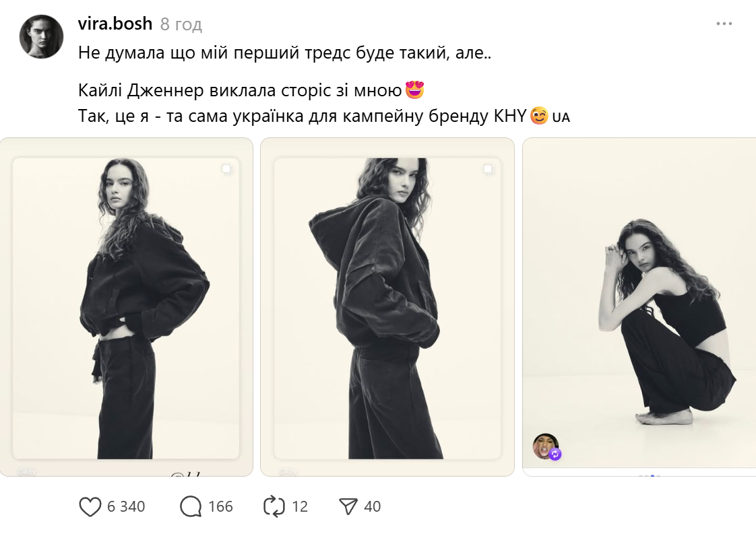Share the post with the paper plane icon

[348, 507]
